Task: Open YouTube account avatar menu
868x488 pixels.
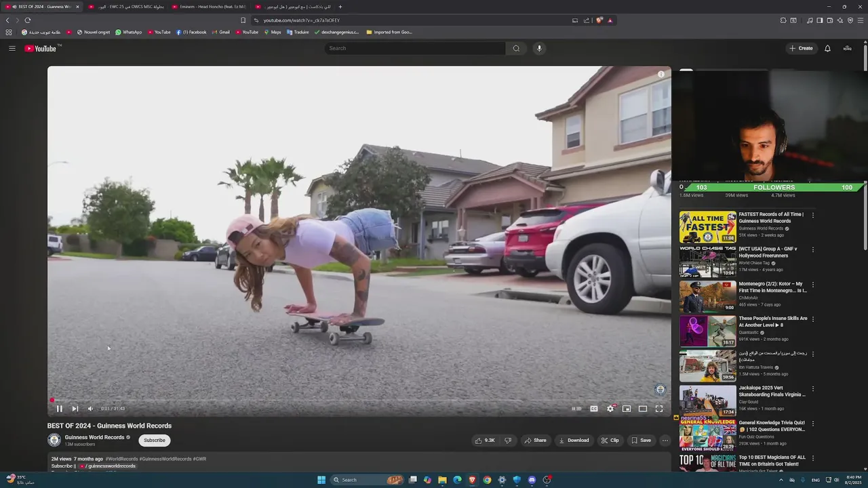Action: (848, 48)
